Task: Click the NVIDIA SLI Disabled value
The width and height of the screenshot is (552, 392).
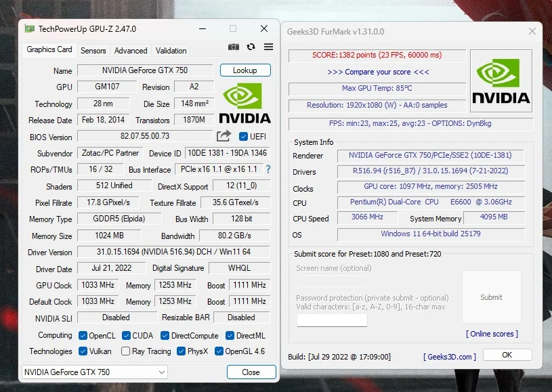Action: (x=116, y=318)
